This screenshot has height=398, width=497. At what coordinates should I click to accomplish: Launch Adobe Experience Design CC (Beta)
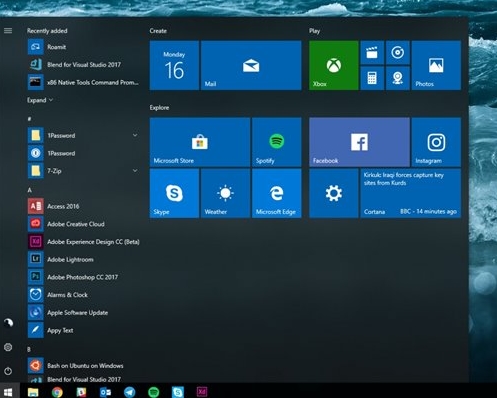[x=83, y=242]
